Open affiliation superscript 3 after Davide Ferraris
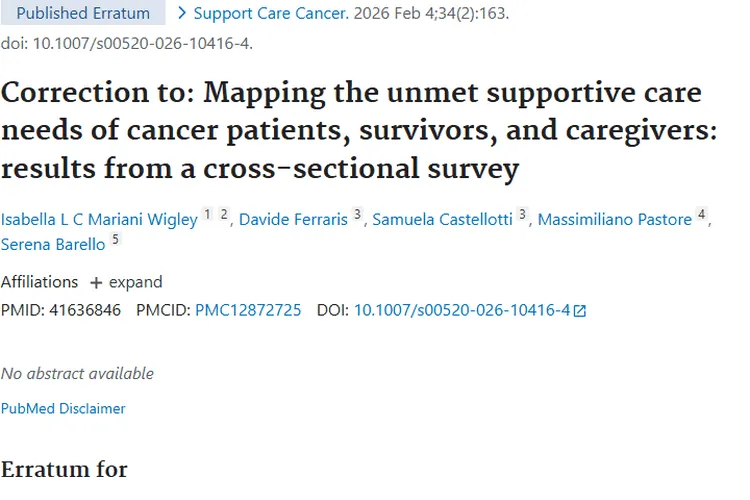750x500 pixels. 357,214
